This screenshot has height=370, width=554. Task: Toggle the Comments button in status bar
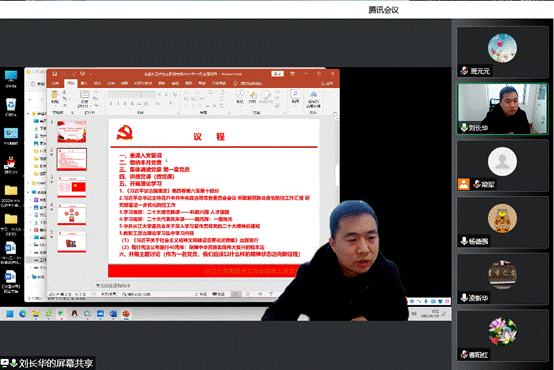[218, 294]
